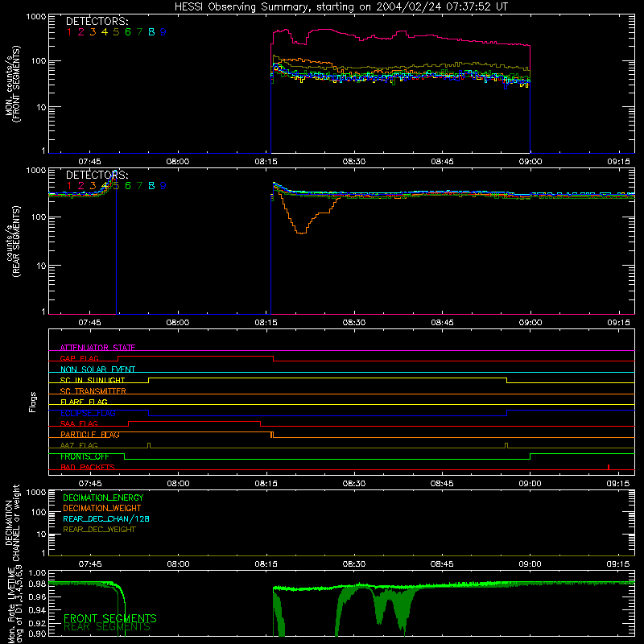Click 07:45 tick under rear segments plot
Viewport: 644px width, 644px height.
(x=89, y=323)
